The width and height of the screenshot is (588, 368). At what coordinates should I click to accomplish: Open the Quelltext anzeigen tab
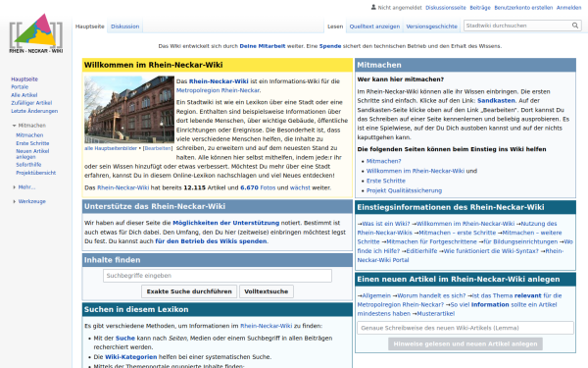coord(374,26)
